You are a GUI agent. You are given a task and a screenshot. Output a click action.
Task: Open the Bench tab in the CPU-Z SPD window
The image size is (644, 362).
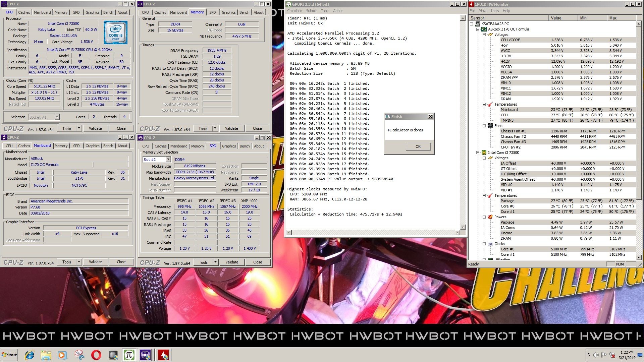point(245,146)
